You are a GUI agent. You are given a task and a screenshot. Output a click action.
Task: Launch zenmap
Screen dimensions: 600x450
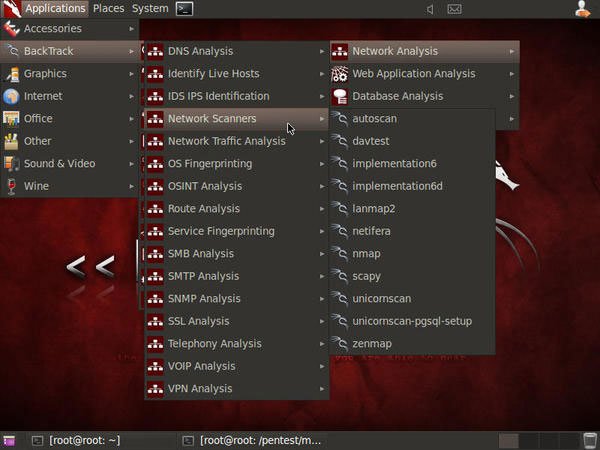pos(412,344)
